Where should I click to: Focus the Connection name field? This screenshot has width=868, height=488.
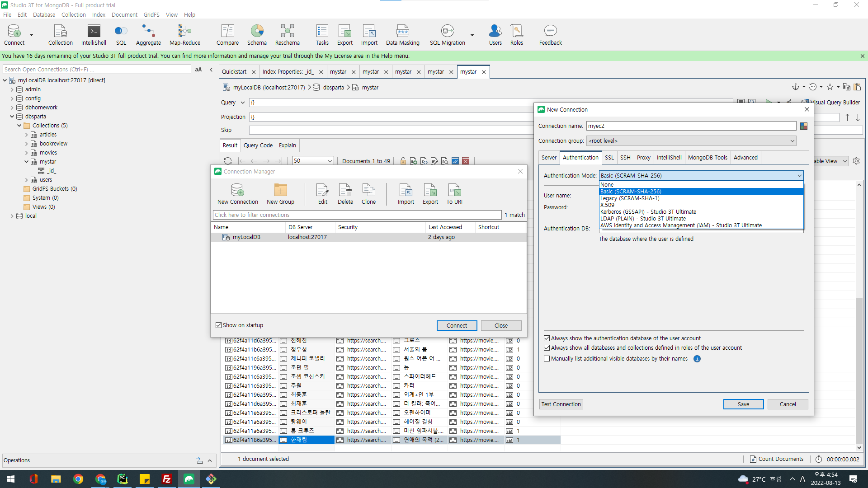click(x=691, y=126)
